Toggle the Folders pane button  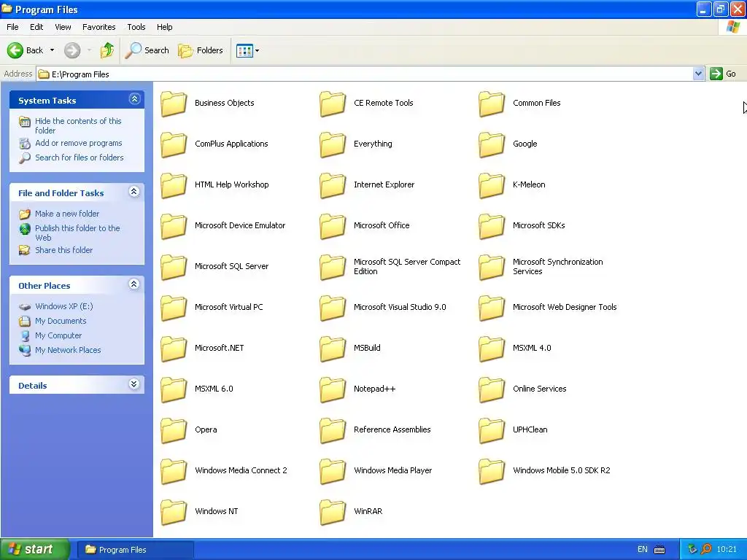coord(200,50)
